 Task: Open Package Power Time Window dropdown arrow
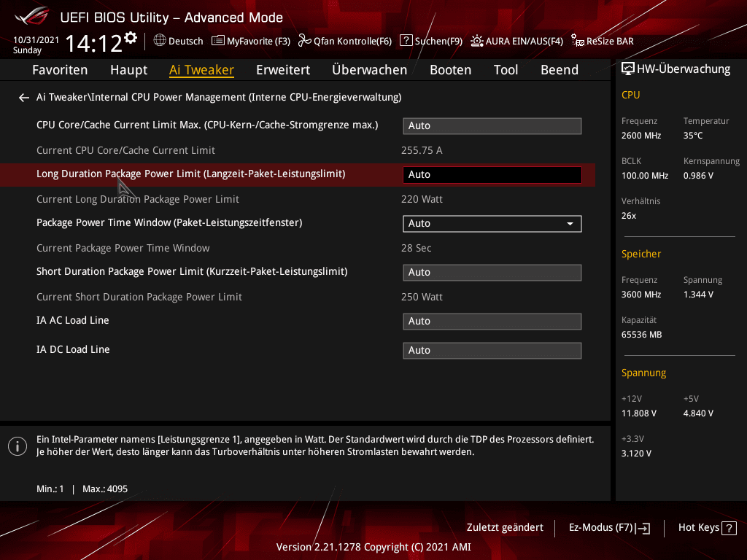[x=570, y=224]
